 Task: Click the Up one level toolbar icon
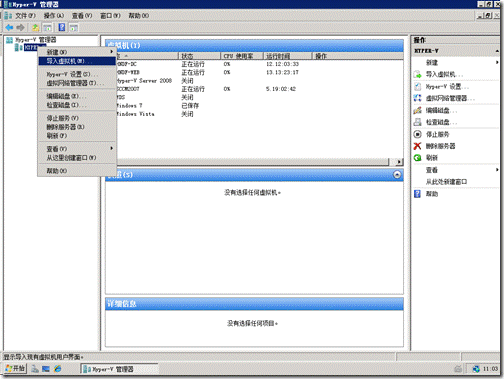point(35,27)
